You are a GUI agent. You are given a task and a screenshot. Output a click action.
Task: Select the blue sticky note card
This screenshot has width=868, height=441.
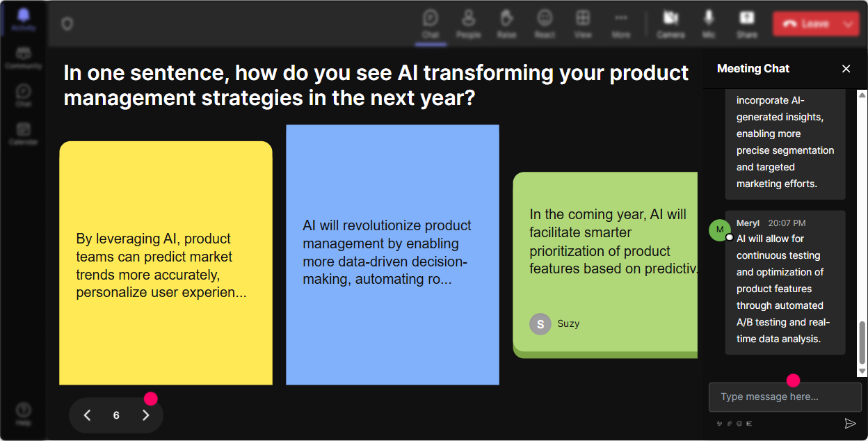(x=392, y=255)
